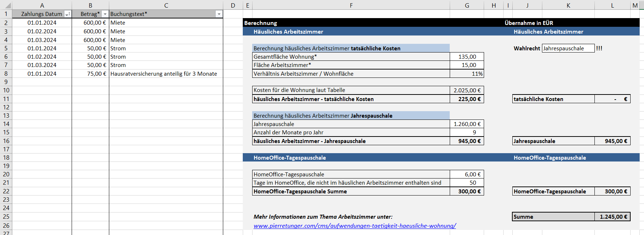Click Tage im HomeOffice value 50
The image size is (644, 235).
click(x=467, y=183)
